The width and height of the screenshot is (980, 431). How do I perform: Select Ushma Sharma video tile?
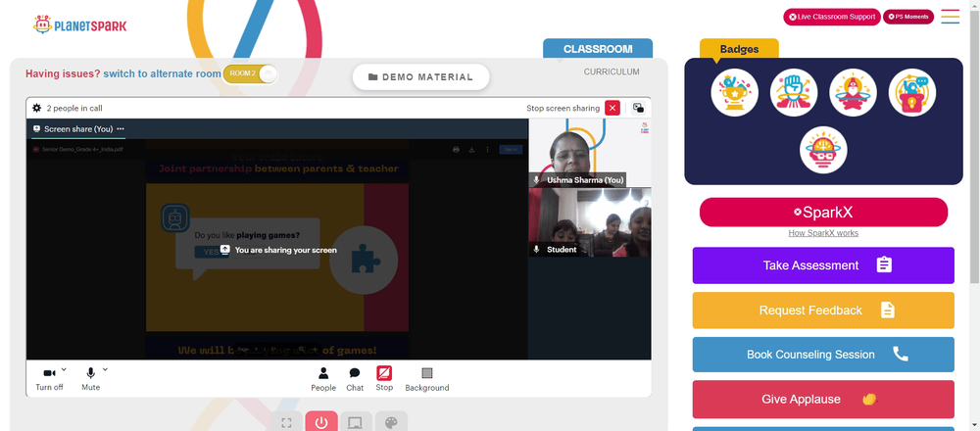click(590, 153)
